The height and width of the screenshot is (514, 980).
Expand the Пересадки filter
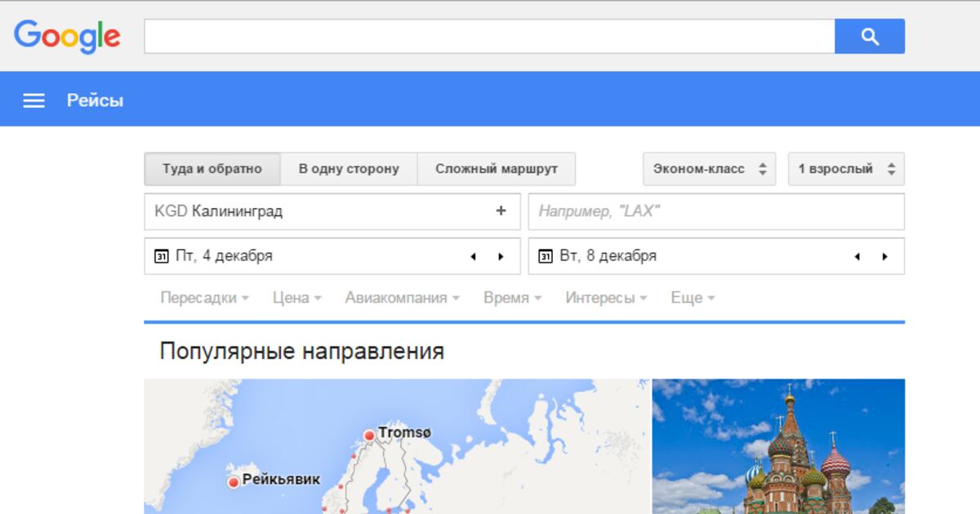204,298
